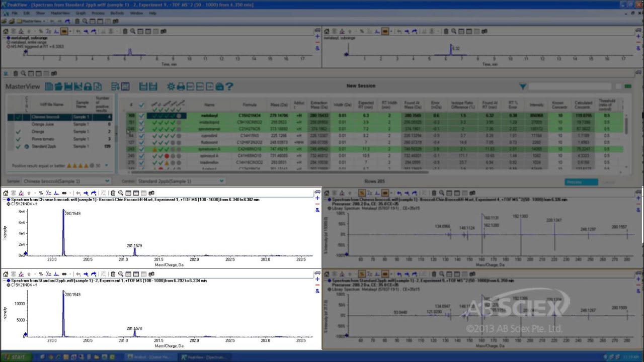This screenshot has width=644, height=362.
Task: Click forward arrow in Chinese broccoli spectrum toolbar
Action: coord(86,193)
